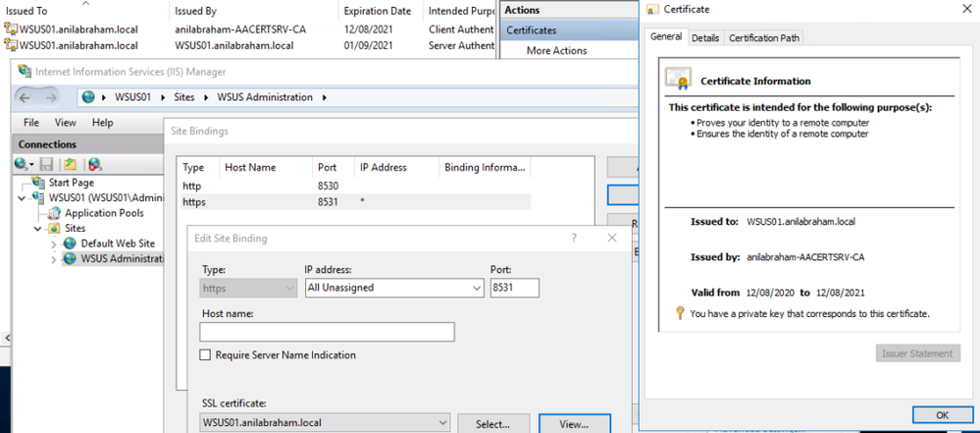Open the IP address dropdown
The width and height of the screenshot is (980, 433).
tap(478, 288)
